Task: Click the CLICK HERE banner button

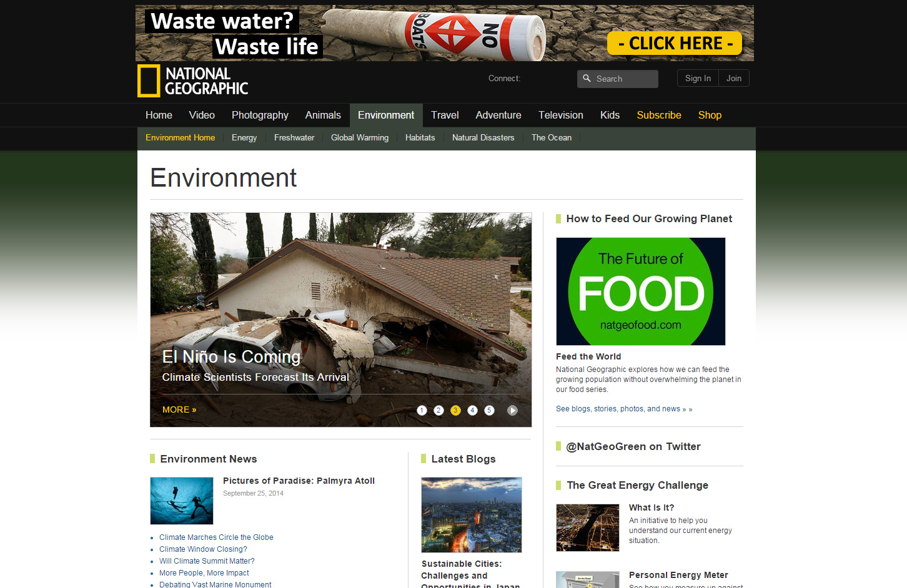Action: click(x=675, y=43)
